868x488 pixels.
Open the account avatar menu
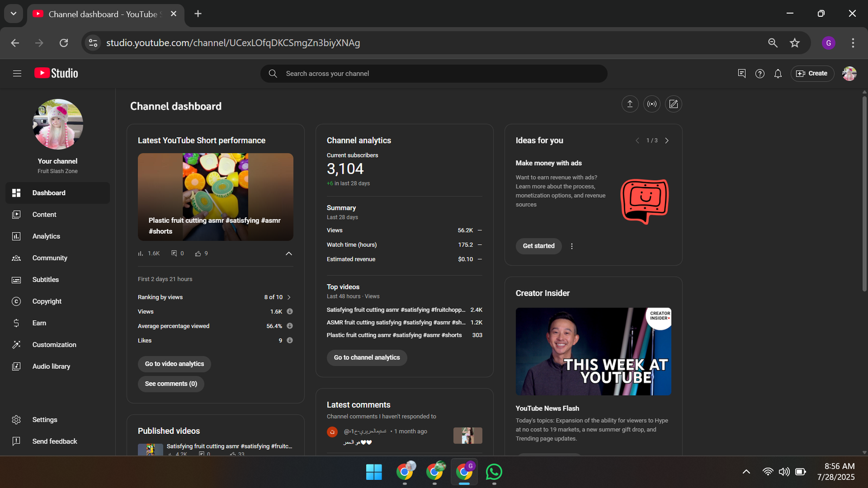click(x=849, y=73)
